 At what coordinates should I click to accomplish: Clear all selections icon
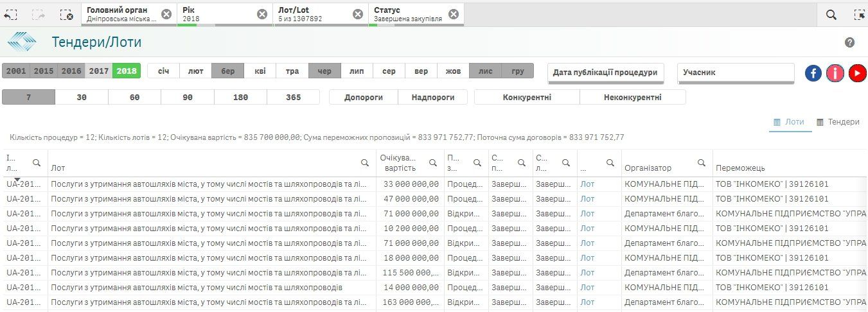[66, 15]
